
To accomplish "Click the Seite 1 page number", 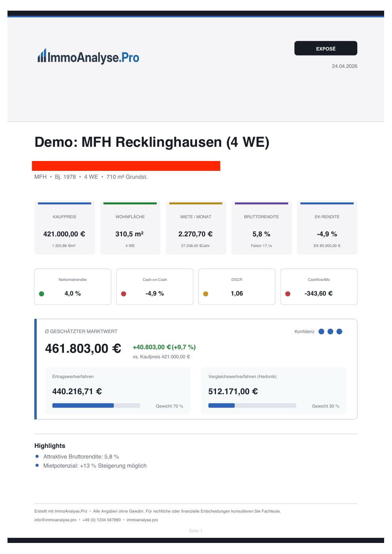I will [x=196, y=531].
